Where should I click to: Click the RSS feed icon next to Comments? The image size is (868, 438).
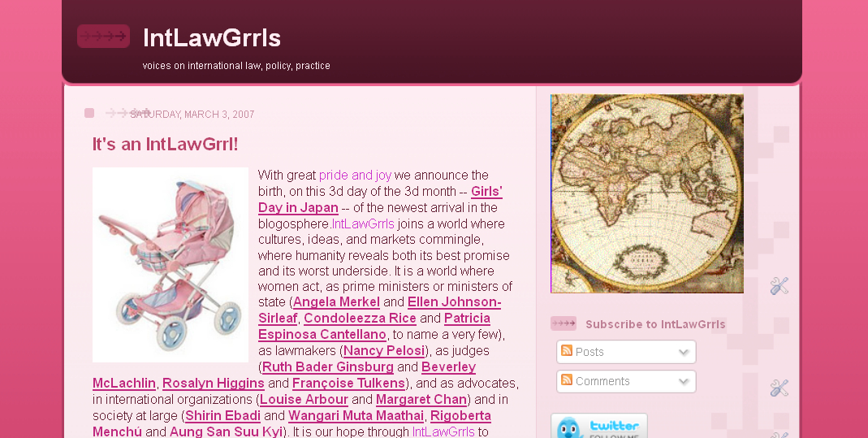click(x=567, y=380)
